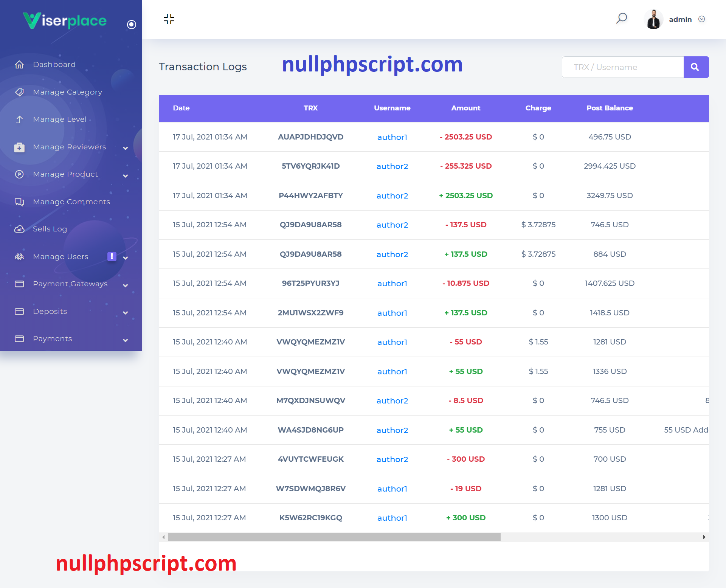Viewport: 726px width, 588px height.
Task: Focus the TRX / Username search field
Action: click(x=623, y=67)
